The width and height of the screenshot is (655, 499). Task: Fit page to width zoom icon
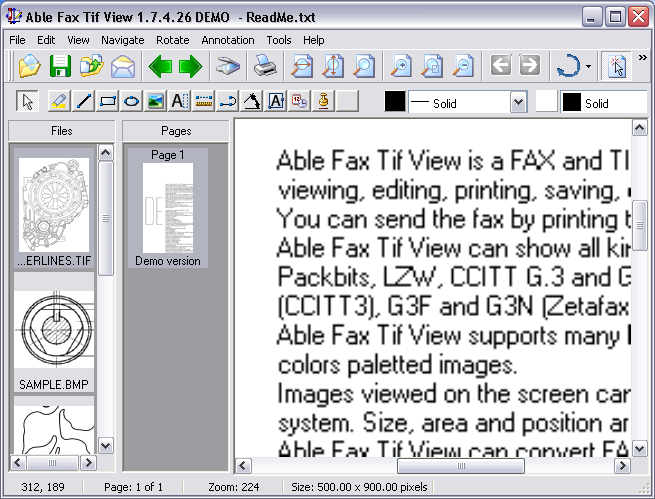pyautogui.click(x=302, y=66)
